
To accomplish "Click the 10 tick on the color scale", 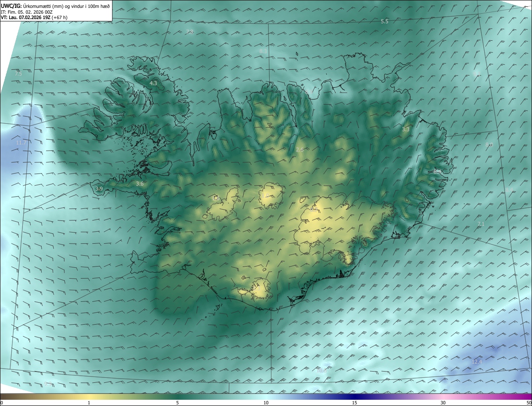I will [266, 403].
